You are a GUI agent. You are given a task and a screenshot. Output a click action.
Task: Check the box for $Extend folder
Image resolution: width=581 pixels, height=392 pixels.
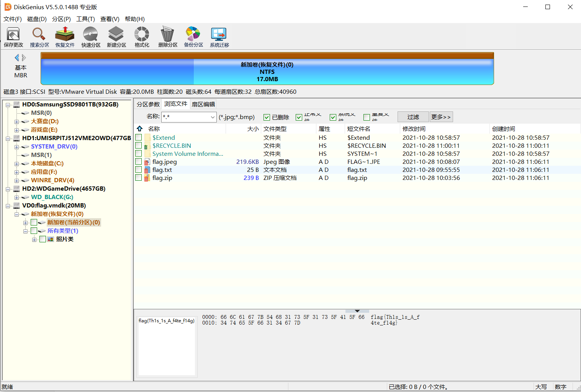point(139,137)
